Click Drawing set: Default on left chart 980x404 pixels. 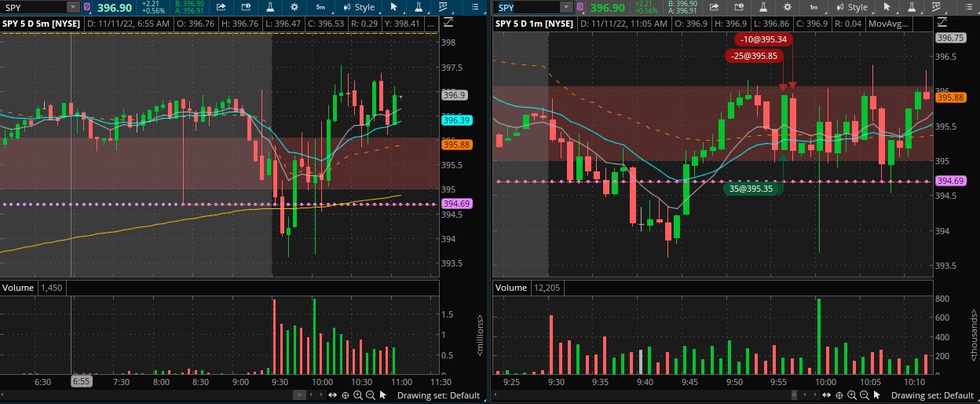(x=438, y=395)
